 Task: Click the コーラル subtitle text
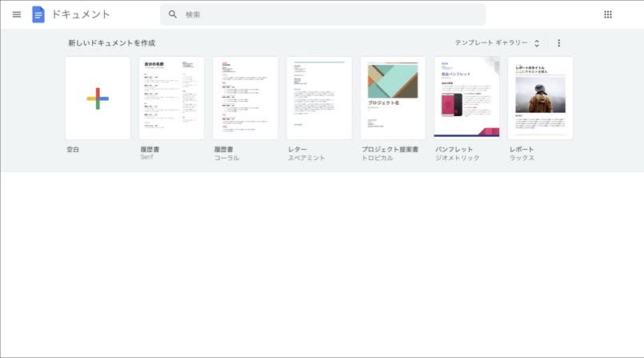pos(226,158)
